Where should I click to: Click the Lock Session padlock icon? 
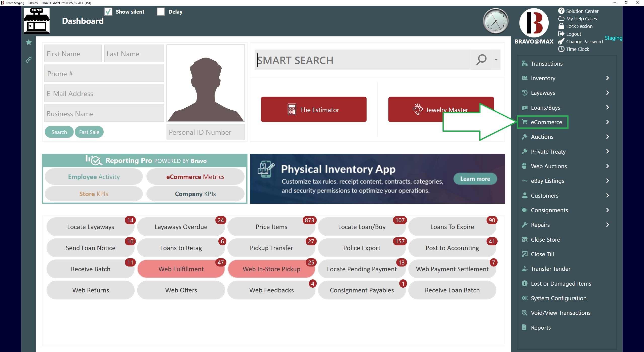tap(561, 26)
